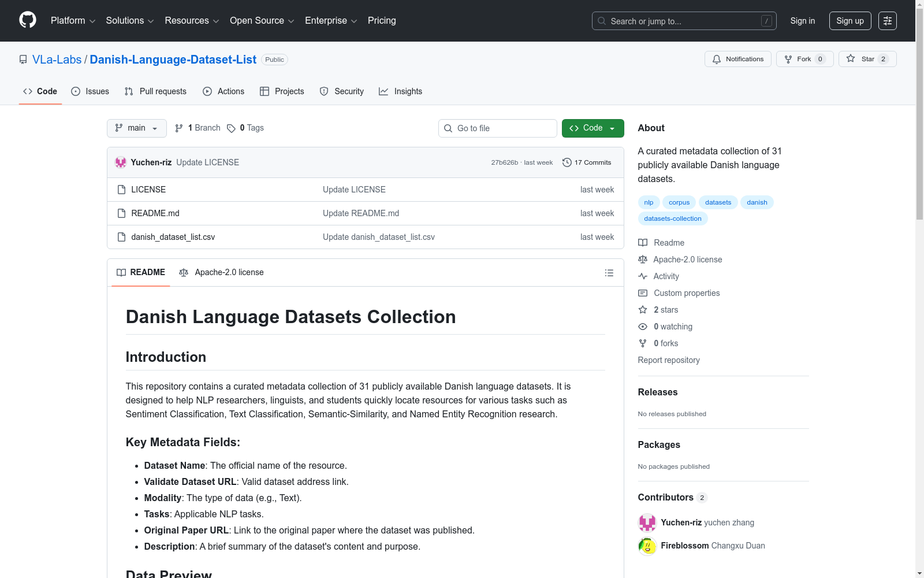Screen dimensions: 924x578
Task: Click the forks icon in About sidebar
Action: (x=643, y=343)
